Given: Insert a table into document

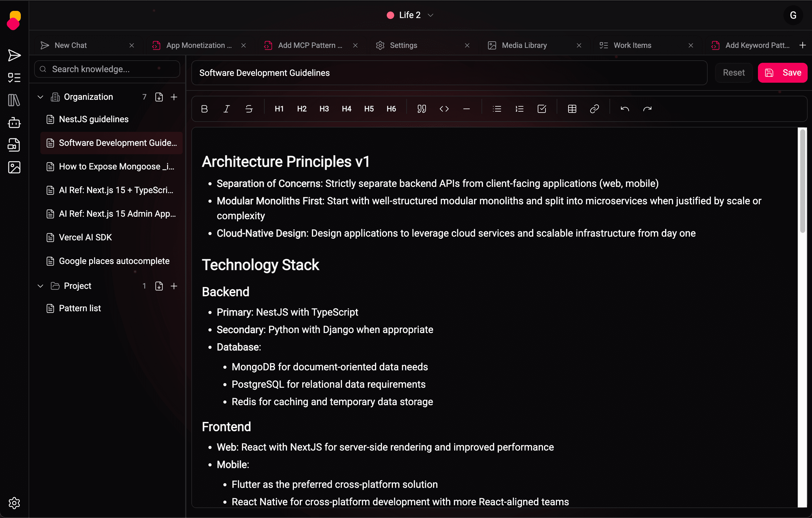Looking at the screenshot, I should coord(572,109).
